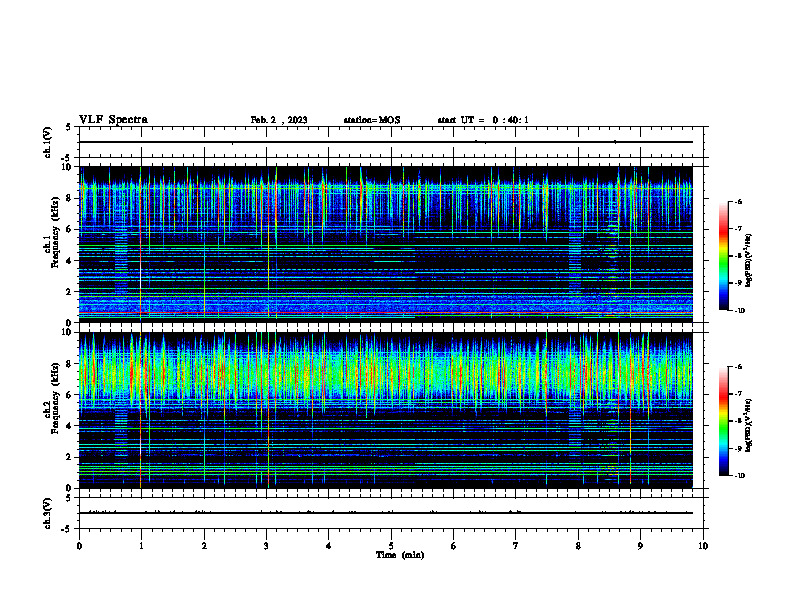Click the time axis tick label "5"

[391, 546]
